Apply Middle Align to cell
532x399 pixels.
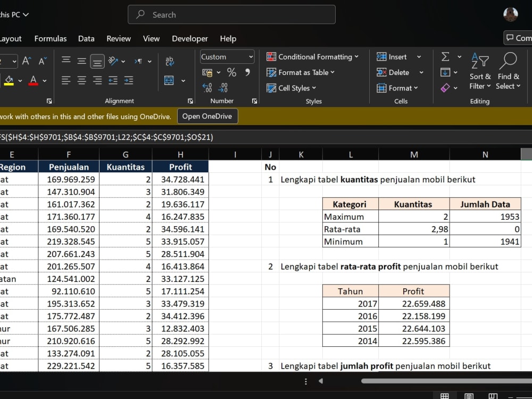81,61
